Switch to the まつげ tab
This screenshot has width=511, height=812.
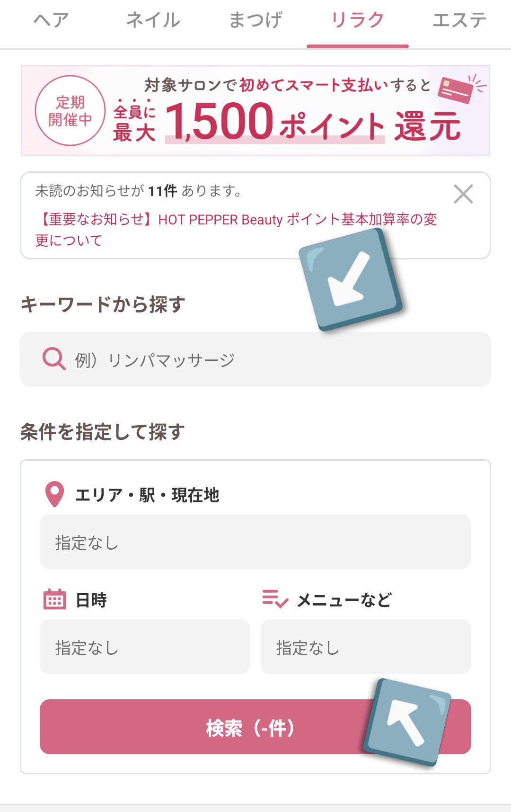coord(255,21)
